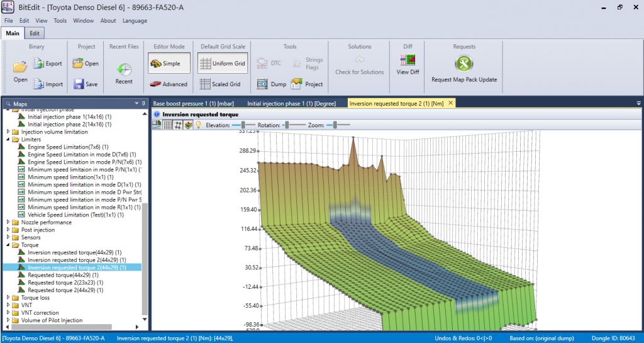Click the Maps tree vertical scrollbar
The image size is (644, 343).
pyautogui.click(x=144, y=259)
